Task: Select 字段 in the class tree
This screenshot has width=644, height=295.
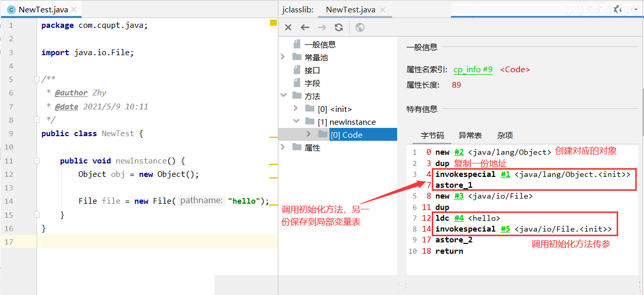Action: (312, 83)
